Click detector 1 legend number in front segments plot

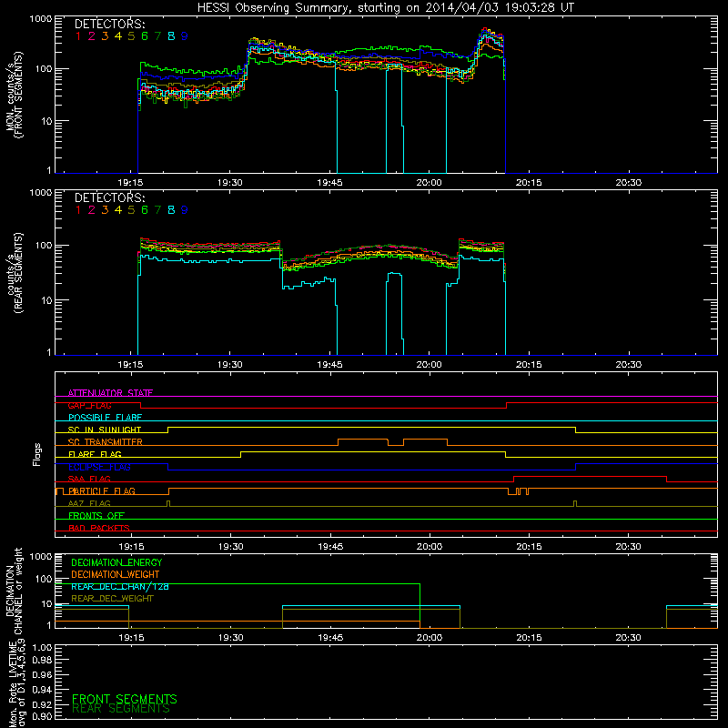pyautogui.click(x=78, y=36)
